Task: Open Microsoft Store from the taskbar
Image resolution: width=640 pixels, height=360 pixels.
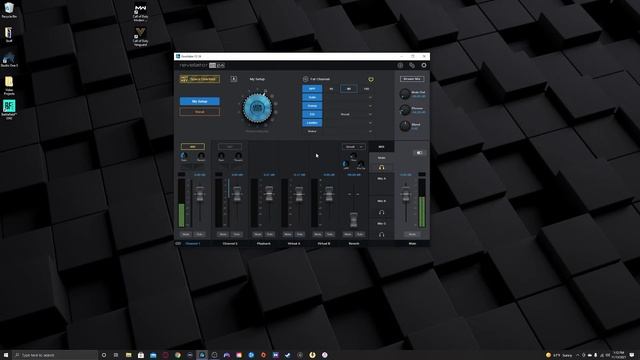Action: coord(141,355)
